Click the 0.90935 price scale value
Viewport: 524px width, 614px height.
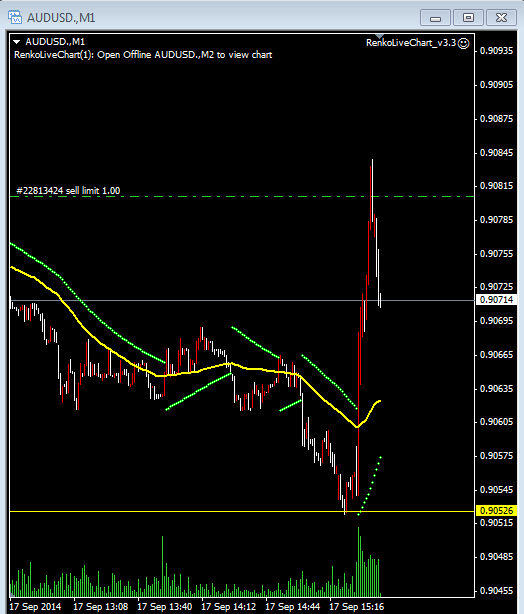pos(496,51)
